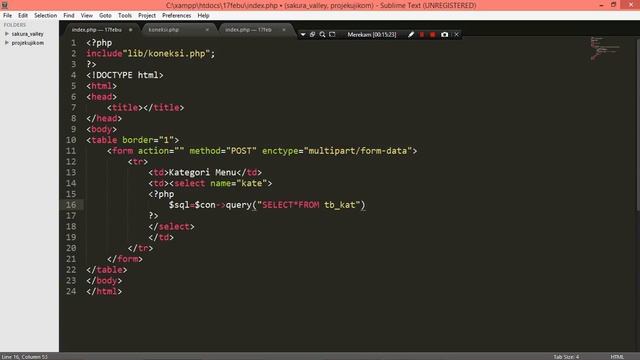Click the closing </html> tag
Viewport: 640px width, 360px height.
(104, 291)
